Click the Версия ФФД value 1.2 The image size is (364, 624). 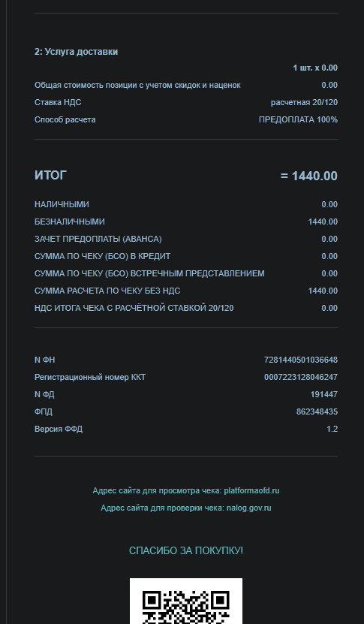(332, 429)
